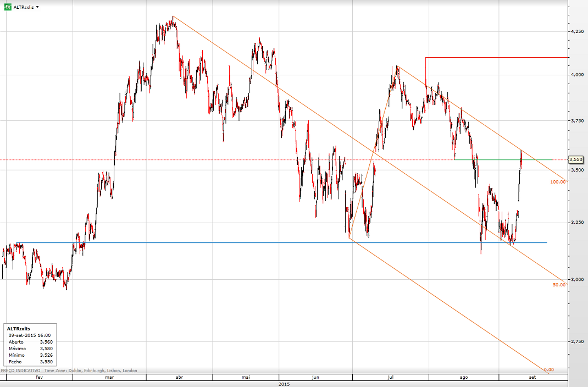Image resolution: width=588 pixels, height=387 pixels.
Task: Click the ALTR:xlis symbol label at top
Action: click(x=24, y=7)
